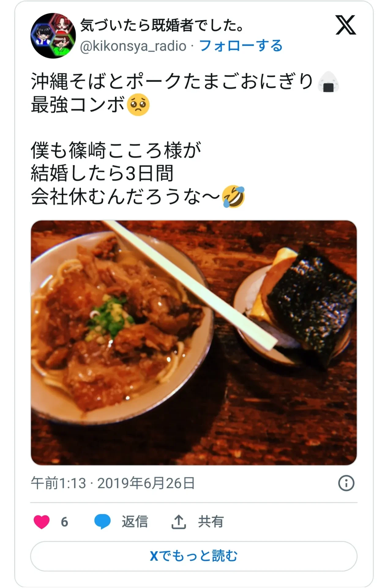Viewport: 388px width, 588px height.
Task: Click the Xでもっと読む button
Action: pyautogui.click(x=194, y=556)
